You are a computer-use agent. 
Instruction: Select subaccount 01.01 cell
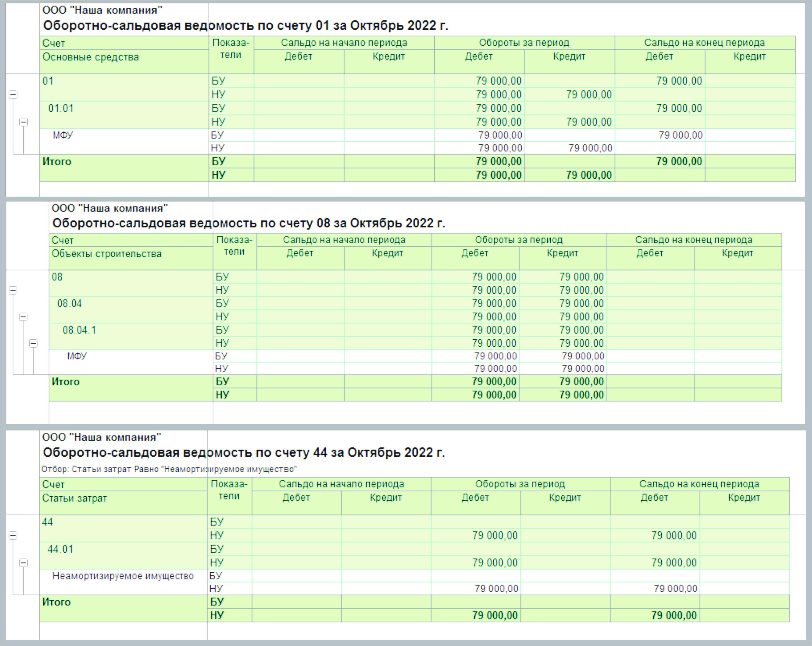(124, 115)
